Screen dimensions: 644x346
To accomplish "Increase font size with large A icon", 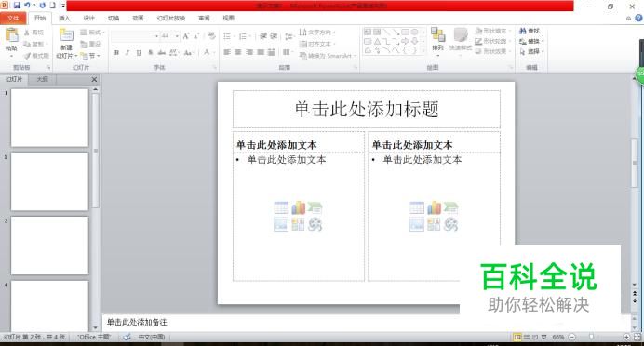I will [186, 36].
